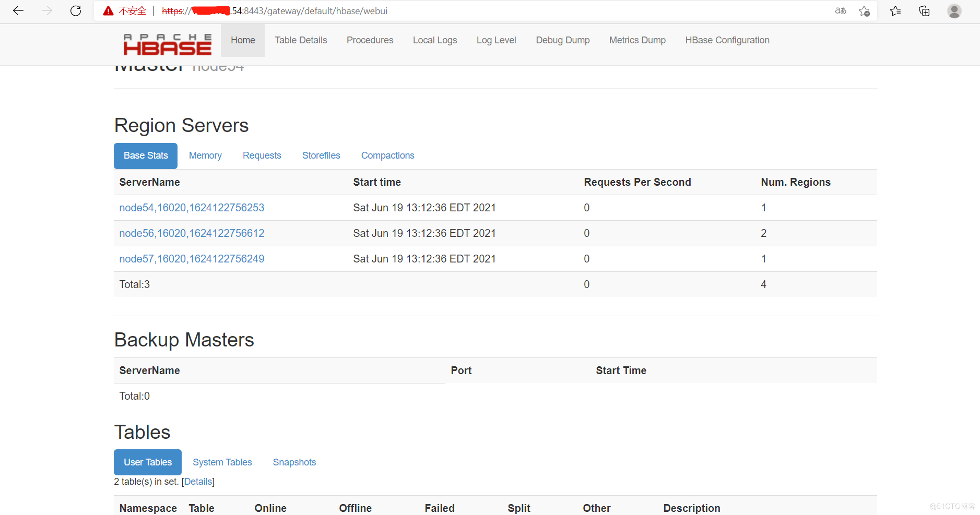The image size is (980, 515).
Task: Click the Split column header
Action: (519, 508)
